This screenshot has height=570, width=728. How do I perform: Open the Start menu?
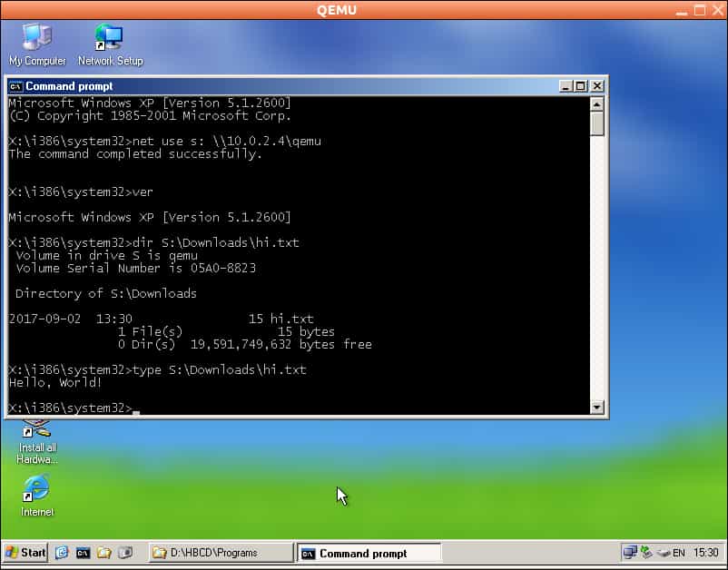click(x=26, y=553)
